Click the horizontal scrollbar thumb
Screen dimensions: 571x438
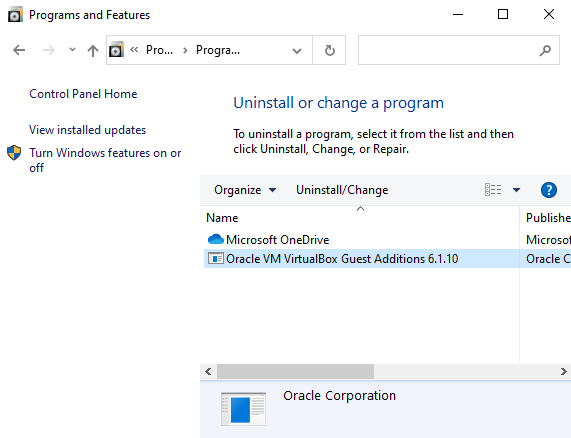[x=295, y=371]
